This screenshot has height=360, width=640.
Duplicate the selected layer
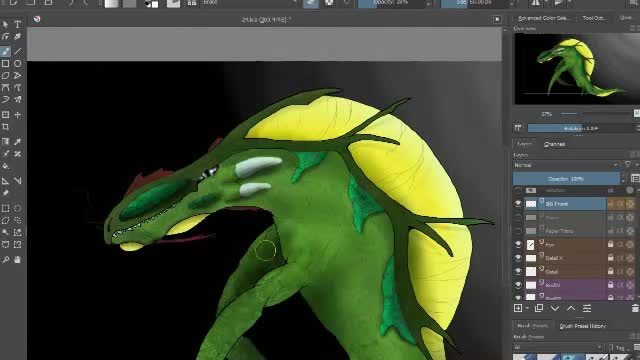coord(539,308)
